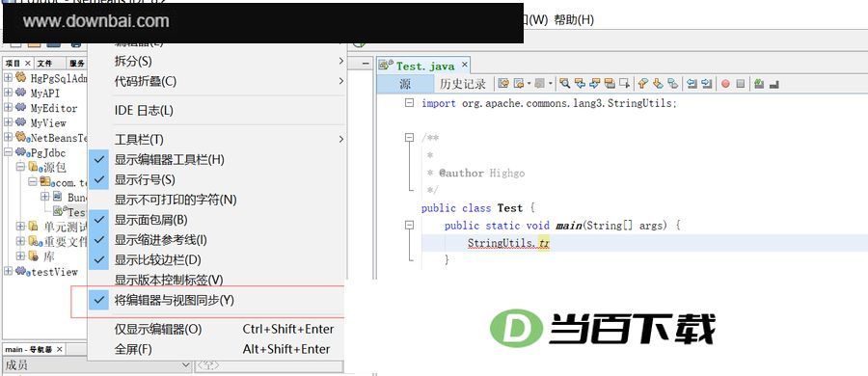
Task: Collapse the main method code fold
Action: coord(409,226)
